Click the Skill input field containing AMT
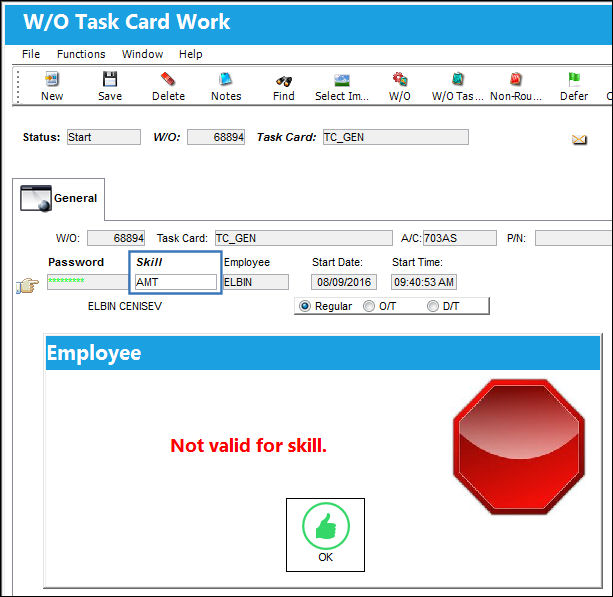 coord(176,282)
